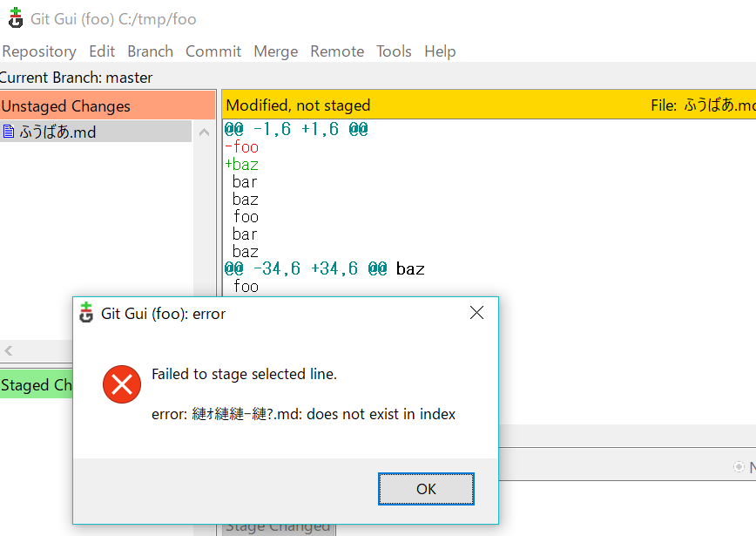Close the Git Gui error dialog
756x536 pixels.
tap(476, 313)
